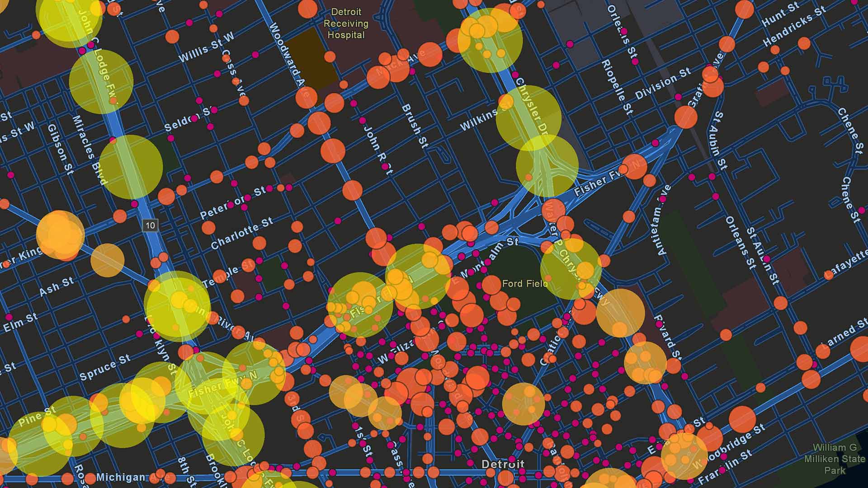Click yellow hotspot circle overlapping Wilkins St label
868x488 pixels.
[x=528, y=117]
